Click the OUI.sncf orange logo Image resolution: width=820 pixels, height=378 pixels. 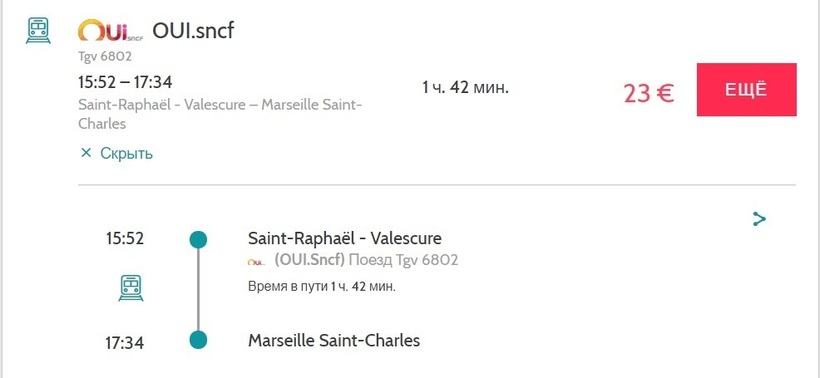pyautogui.click(x=110, y=30)
